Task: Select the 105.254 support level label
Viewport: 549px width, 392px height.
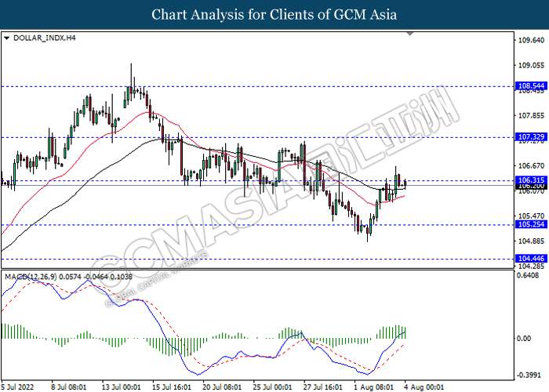Action: click(x=531, y=224)
